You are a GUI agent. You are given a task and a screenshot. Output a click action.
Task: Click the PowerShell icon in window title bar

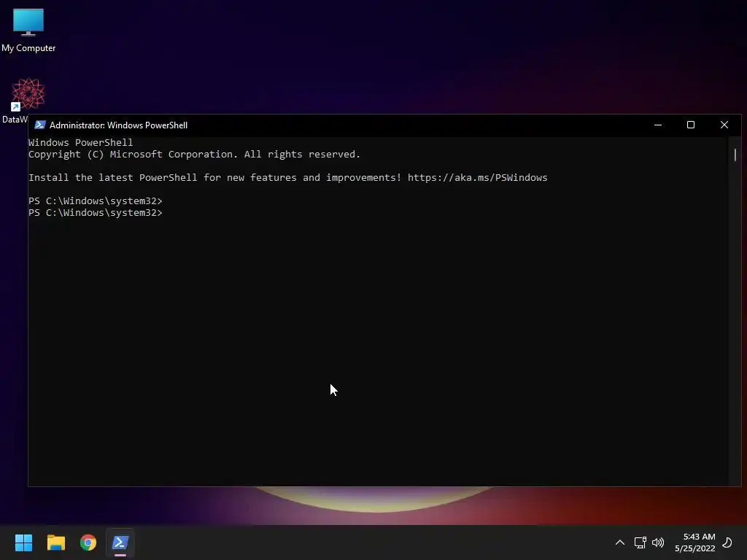click(x=40, y=125)
